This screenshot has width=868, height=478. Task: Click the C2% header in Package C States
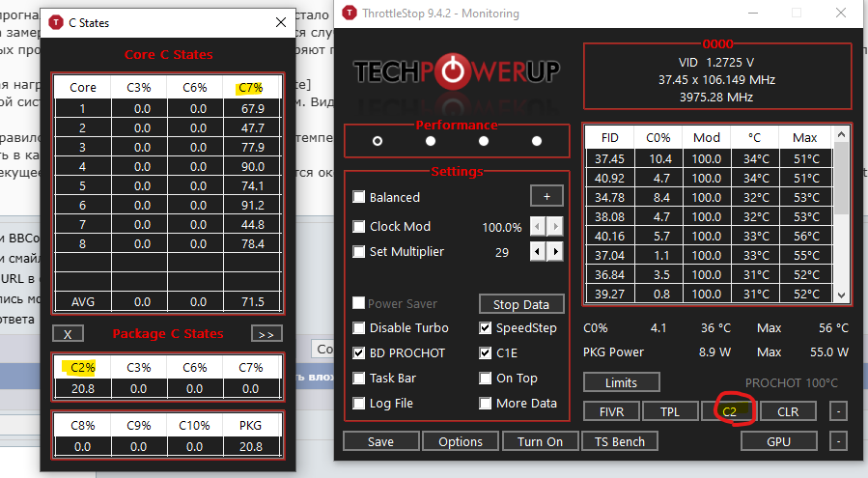pyautogui.click(x=82, y=367)
